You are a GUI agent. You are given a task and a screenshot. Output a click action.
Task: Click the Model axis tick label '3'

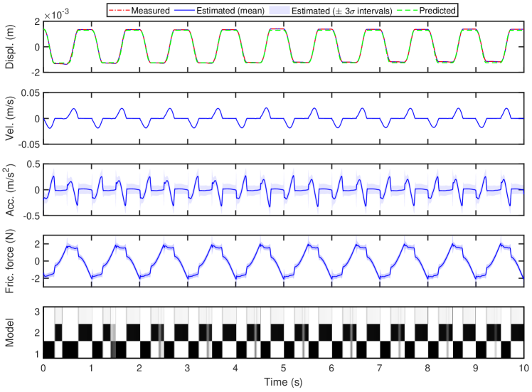coord(37,312)
